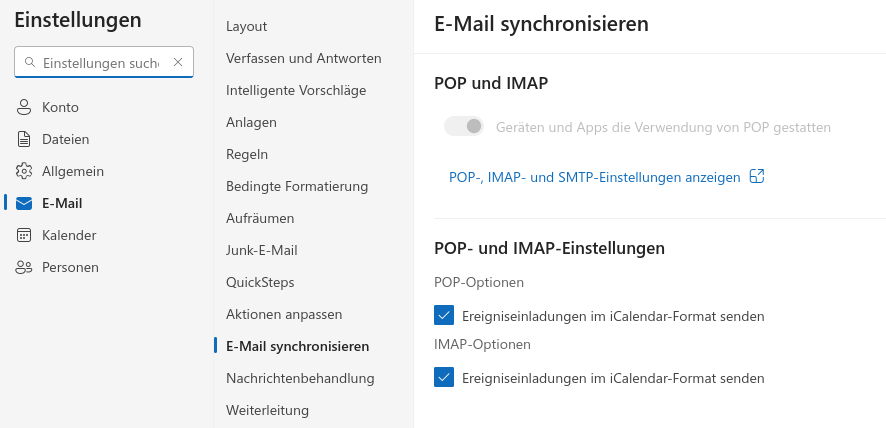Image resolution: width=886 pixels, height=428 pixels.
Task: Click the Dateien document icon
Action: tap(24, 139)
